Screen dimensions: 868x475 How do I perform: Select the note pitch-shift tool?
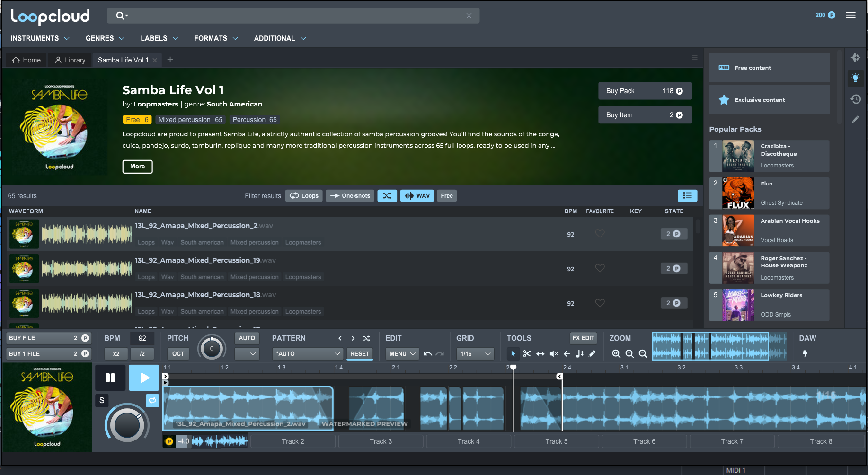point(579,353)
